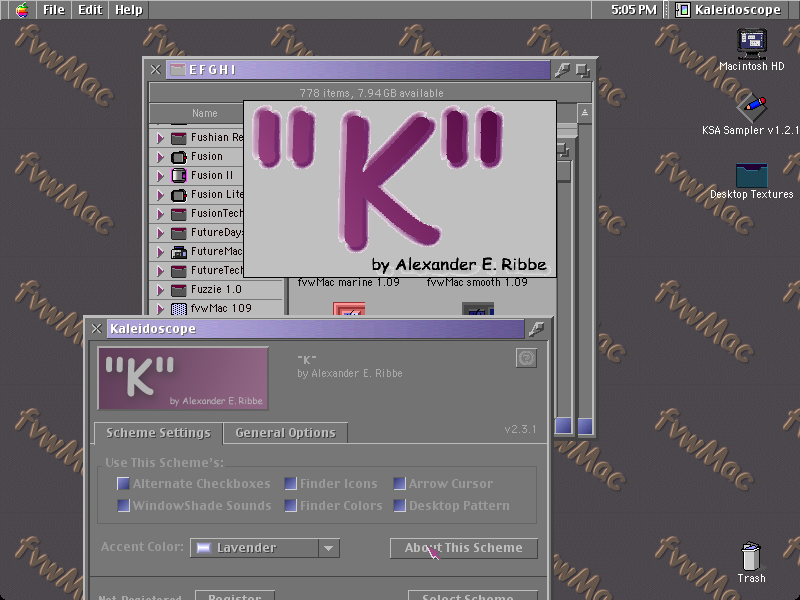Select the FusionTech folder icon
The height and width of the screenshot is (600, 800).
179,214
